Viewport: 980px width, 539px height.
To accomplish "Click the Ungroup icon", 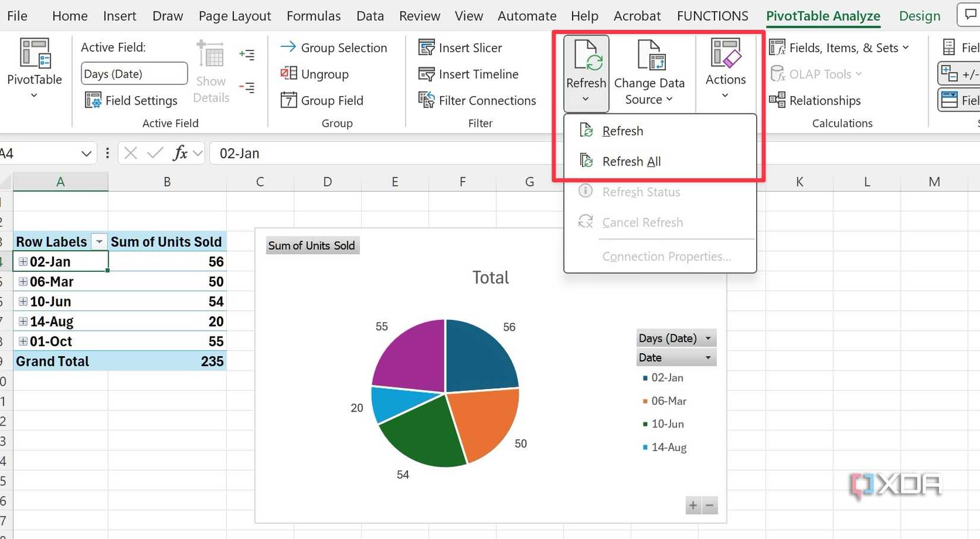I will tap(289, 74).
